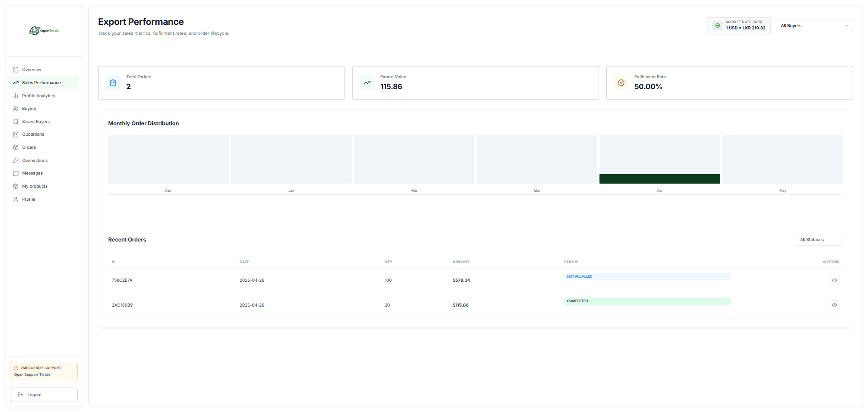This screenshot has height=412, width=868.
Task: Click amount $579.34
Action: pyautogui.click(x=461, y=280)
